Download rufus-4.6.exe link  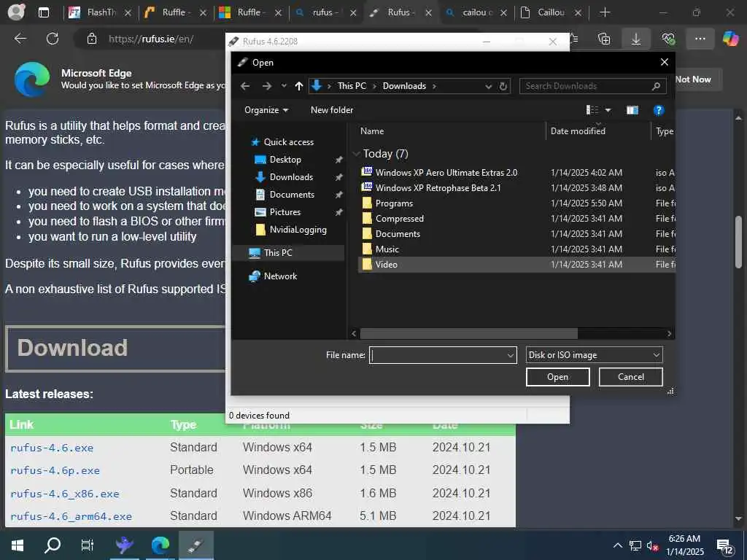click(52, 448)
